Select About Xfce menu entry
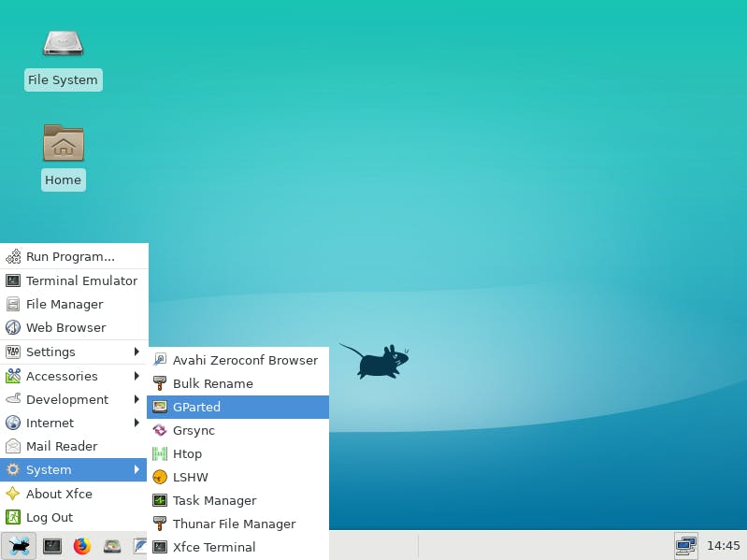The image size is (747, 560). tap(74, 494)
